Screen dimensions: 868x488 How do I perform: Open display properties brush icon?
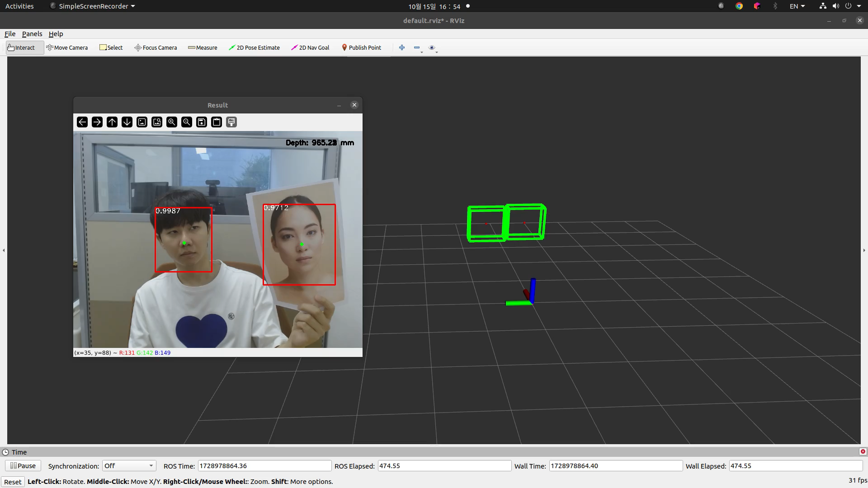click(x=231, y=122)
